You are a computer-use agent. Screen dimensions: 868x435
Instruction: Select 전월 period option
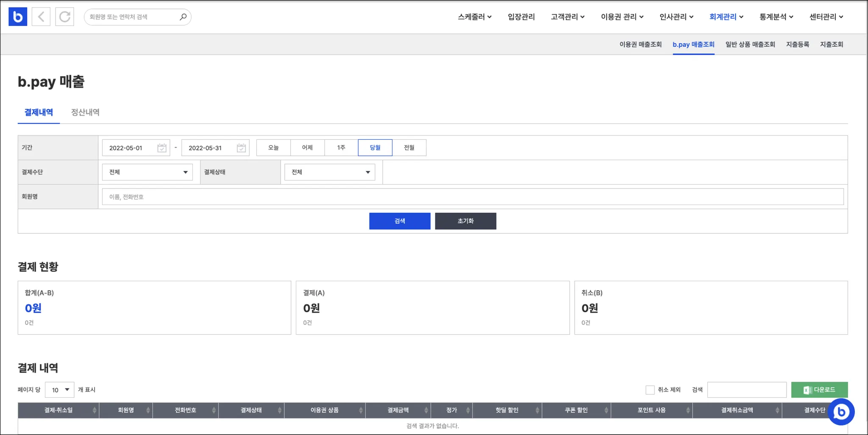point(409,148)
